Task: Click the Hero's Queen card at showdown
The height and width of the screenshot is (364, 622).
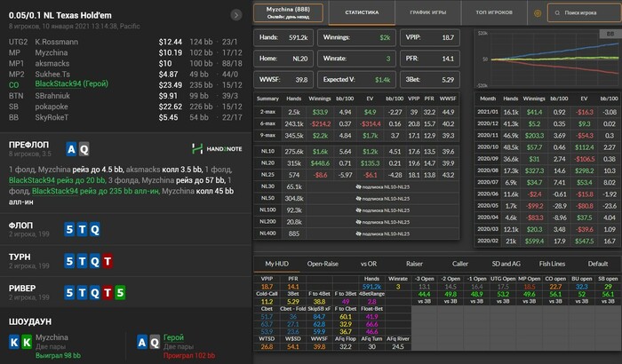Action: pos(155,342)
